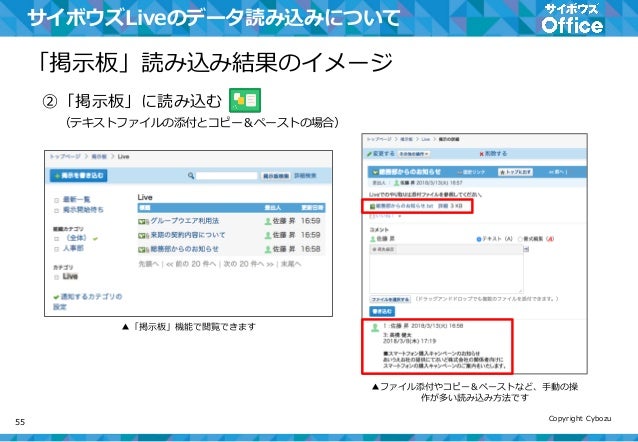The image size is (638, 442).
Task: Open the グループウエア利用法 topic
Action: [185, 221]
